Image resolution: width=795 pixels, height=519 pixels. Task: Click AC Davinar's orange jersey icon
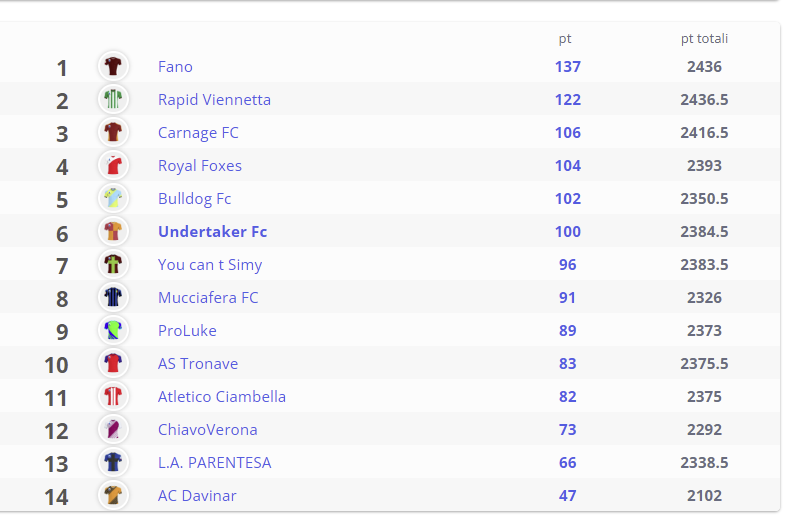click(113, 495)
